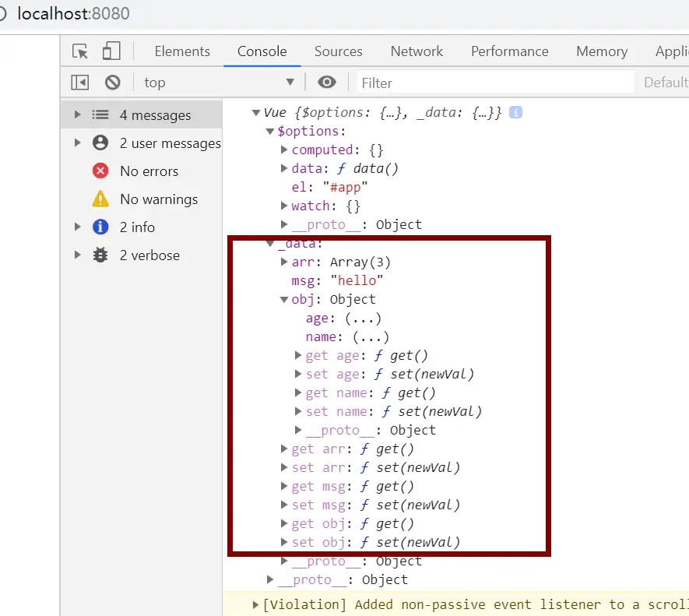
Task: Expand get obj: f get()
Action: 284,523
